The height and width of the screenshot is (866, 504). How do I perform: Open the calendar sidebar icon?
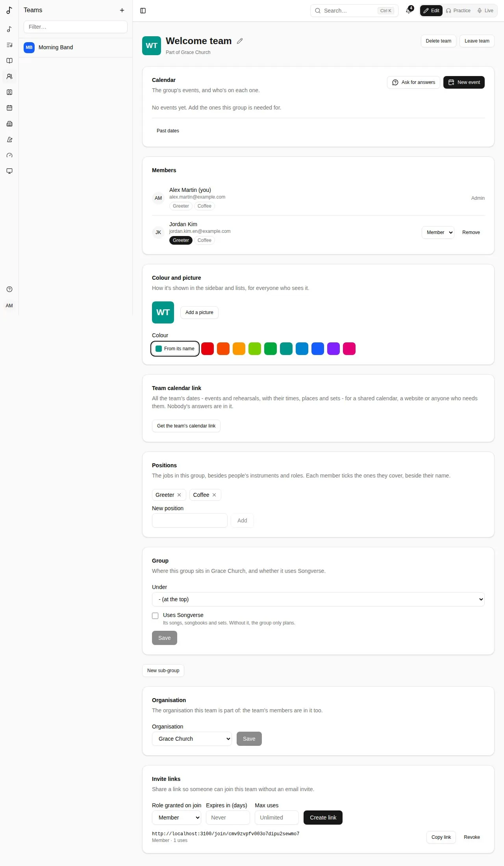pos(9,108)
